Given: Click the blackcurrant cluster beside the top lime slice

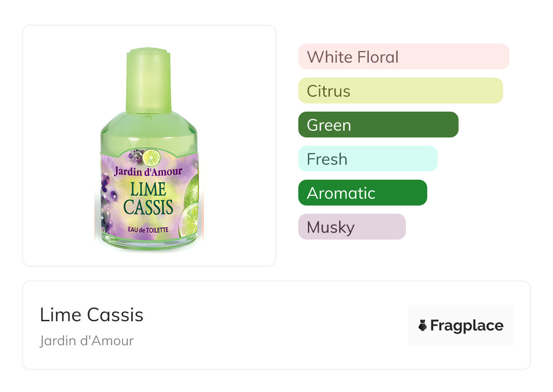Looking at the screenshot, I should [137, 156].
